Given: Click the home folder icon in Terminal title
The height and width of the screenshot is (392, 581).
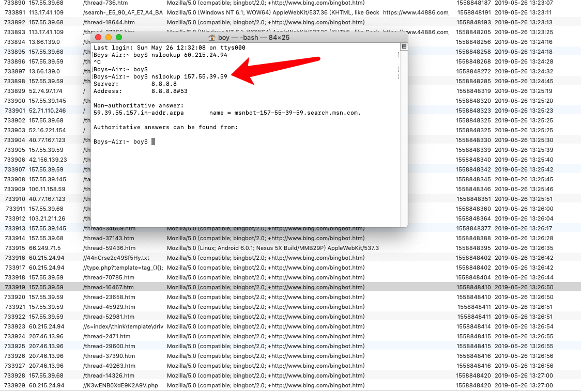Looking at the screenshot, I should point(212,37).
